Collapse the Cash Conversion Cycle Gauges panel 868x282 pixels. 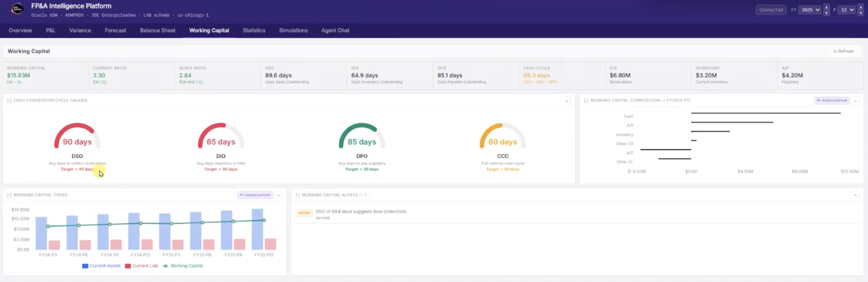click(x=567, y=101)
